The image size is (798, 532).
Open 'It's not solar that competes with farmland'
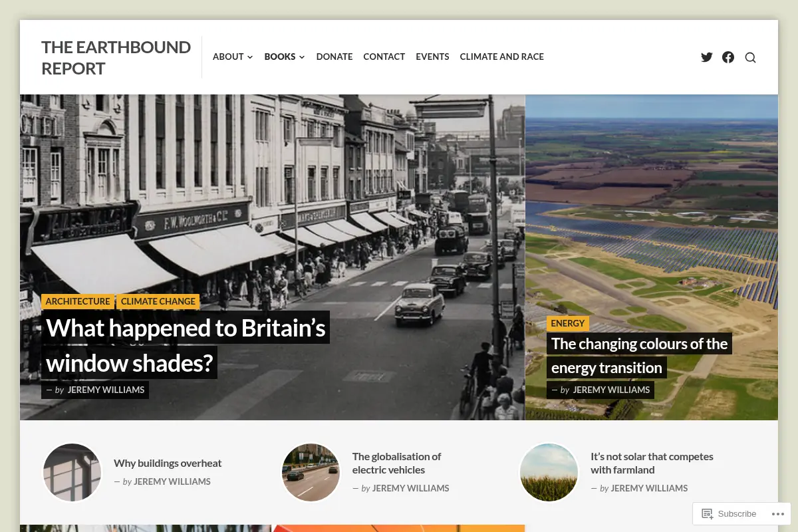(x=652, y=463)
